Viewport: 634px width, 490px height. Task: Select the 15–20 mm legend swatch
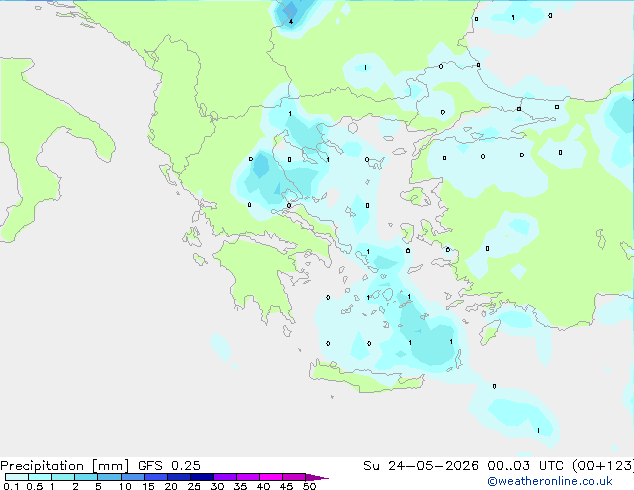coord(155,477)
